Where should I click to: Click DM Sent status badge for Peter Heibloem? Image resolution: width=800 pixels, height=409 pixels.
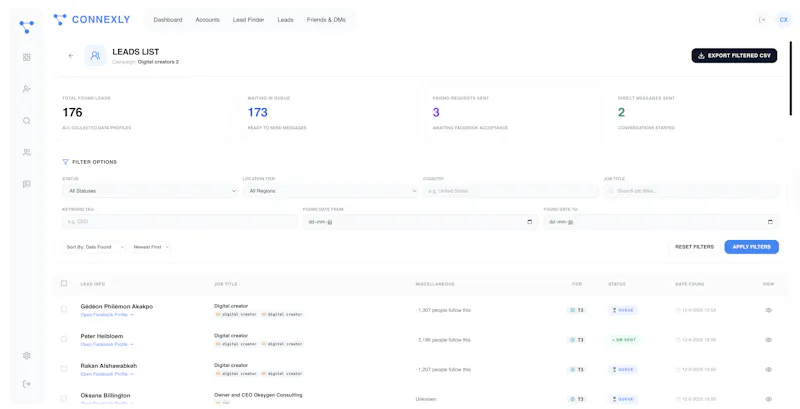623,340
